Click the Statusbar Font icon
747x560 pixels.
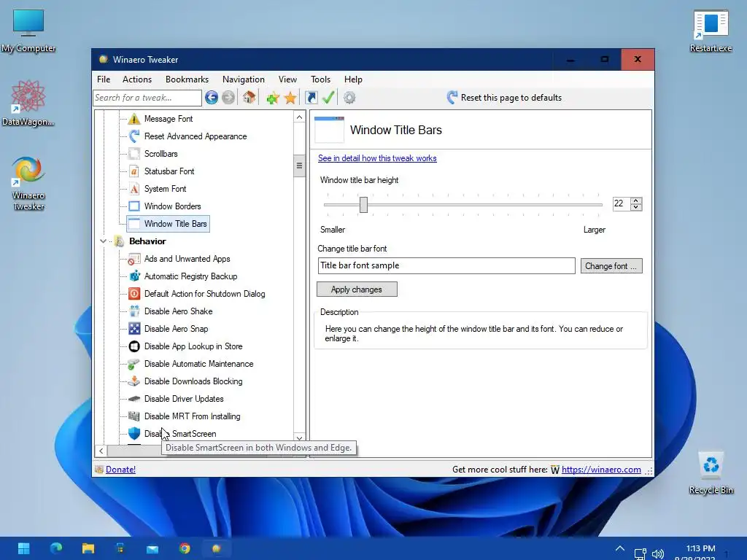pos(134,171)
